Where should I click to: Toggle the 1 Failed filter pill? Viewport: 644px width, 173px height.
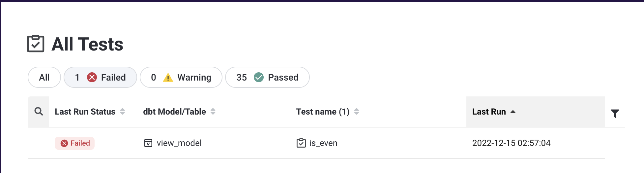tap(100, 77)
